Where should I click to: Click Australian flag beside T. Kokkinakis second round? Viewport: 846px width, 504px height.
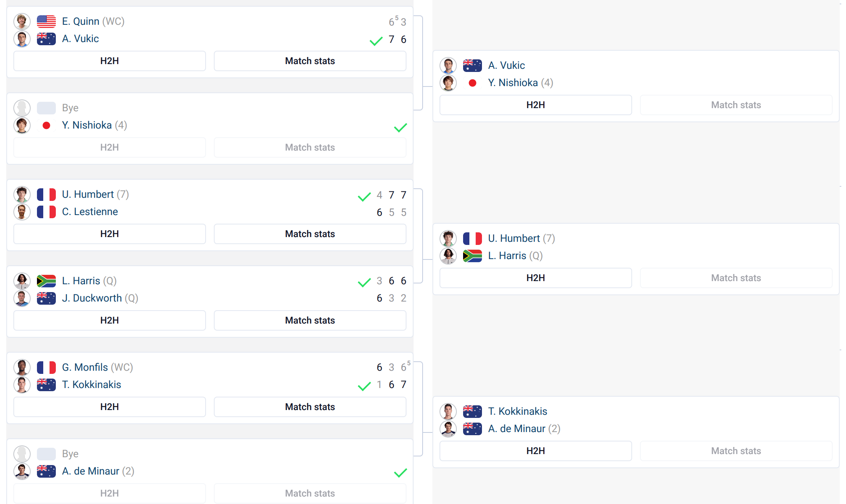tap(472, 411)
